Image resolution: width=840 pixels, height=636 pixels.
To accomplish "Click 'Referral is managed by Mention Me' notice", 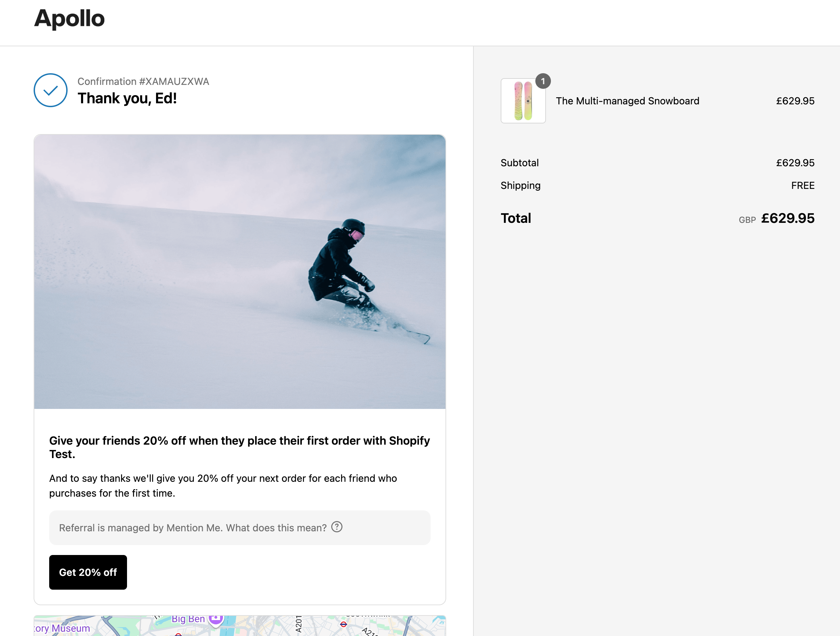I will (240, 527).
